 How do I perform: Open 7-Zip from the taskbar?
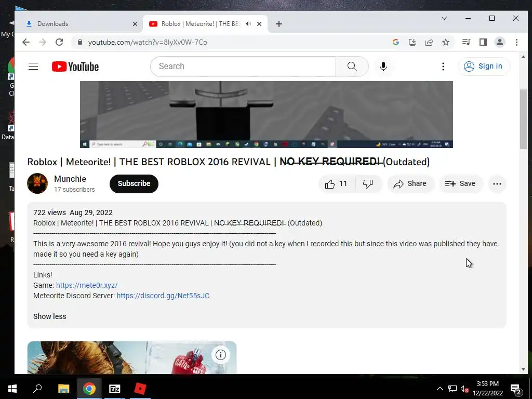(x=115, y=389)
